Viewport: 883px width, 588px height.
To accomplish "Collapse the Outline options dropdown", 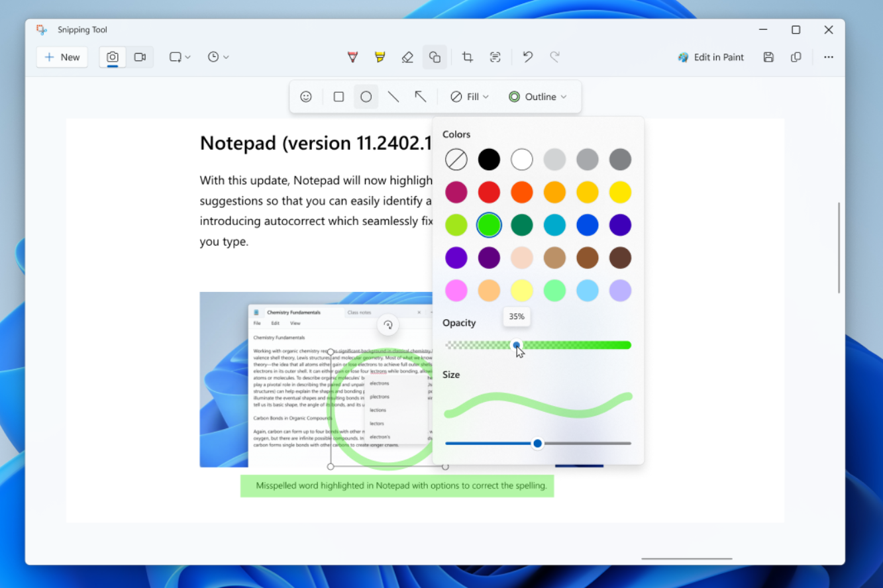I will (x=537, y=97).
